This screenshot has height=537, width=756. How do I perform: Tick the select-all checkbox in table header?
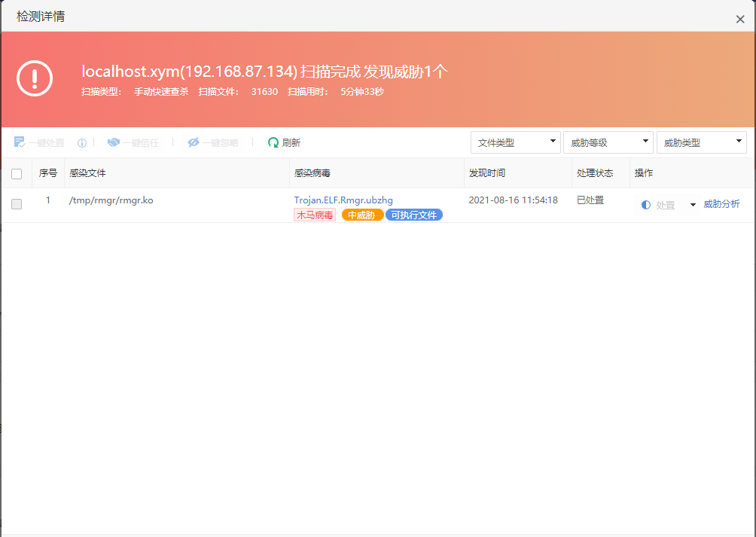pos(17,173)
